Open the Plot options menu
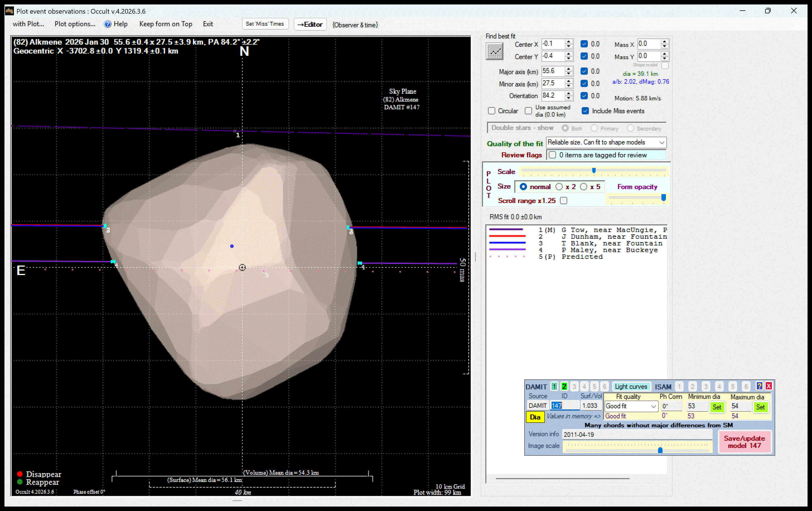The height and width of the screenshot is (511, 812). coord(75,24)
